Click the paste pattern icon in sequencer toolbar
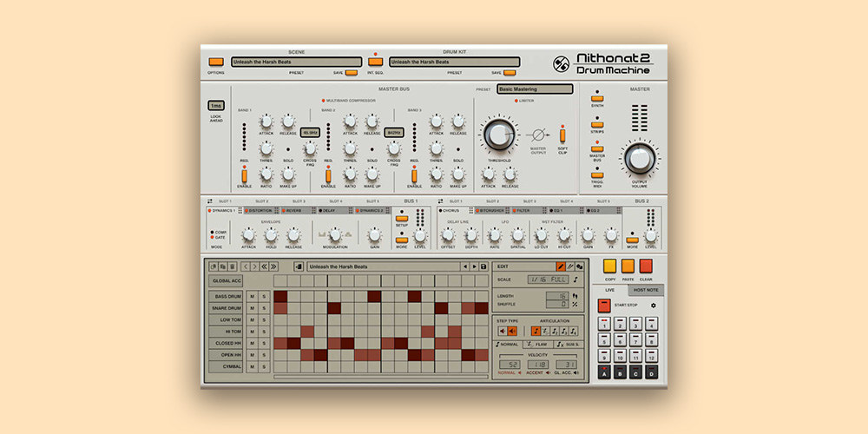The image size is (868, 434). click(x=222, y=266)
